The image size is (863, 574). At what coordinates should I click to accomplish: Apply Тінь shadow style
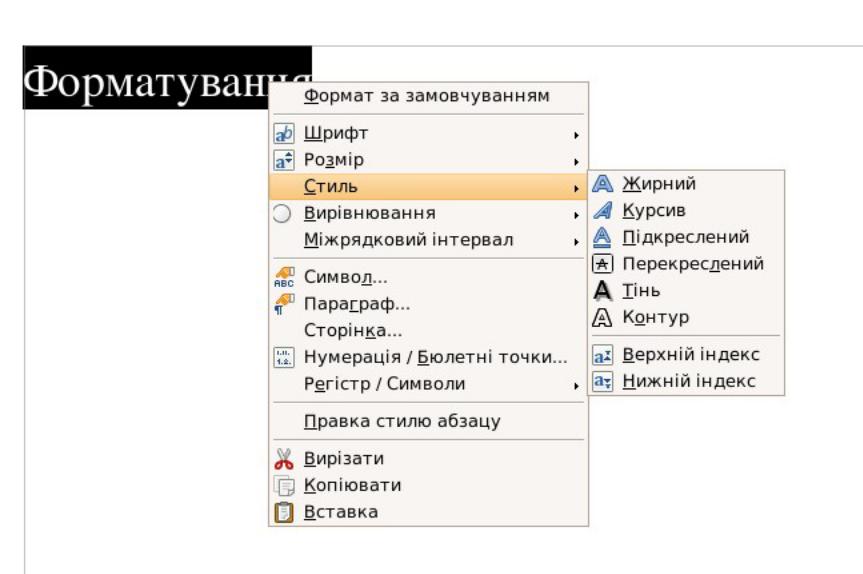pos(686,291)
